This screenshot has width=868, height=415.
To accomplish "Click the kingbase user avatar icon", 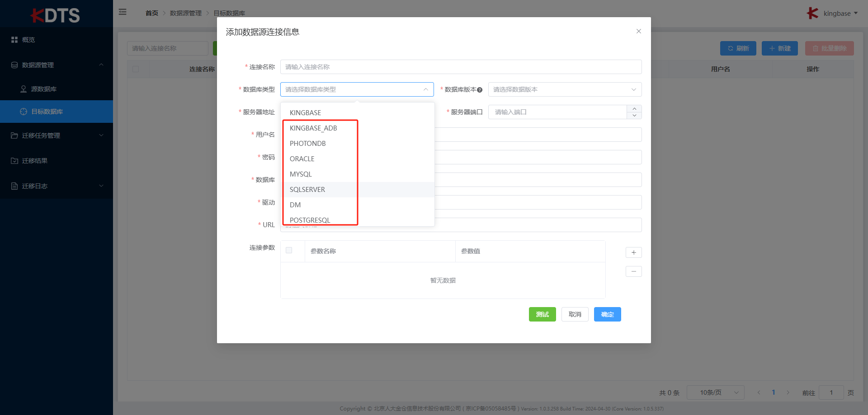I will [x=812, y=13].
